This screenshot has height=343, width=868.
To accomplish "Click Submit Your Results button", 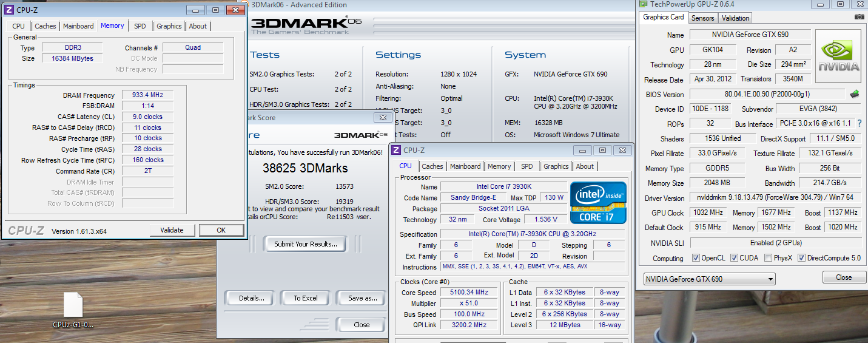I will (x=306, y=244).
